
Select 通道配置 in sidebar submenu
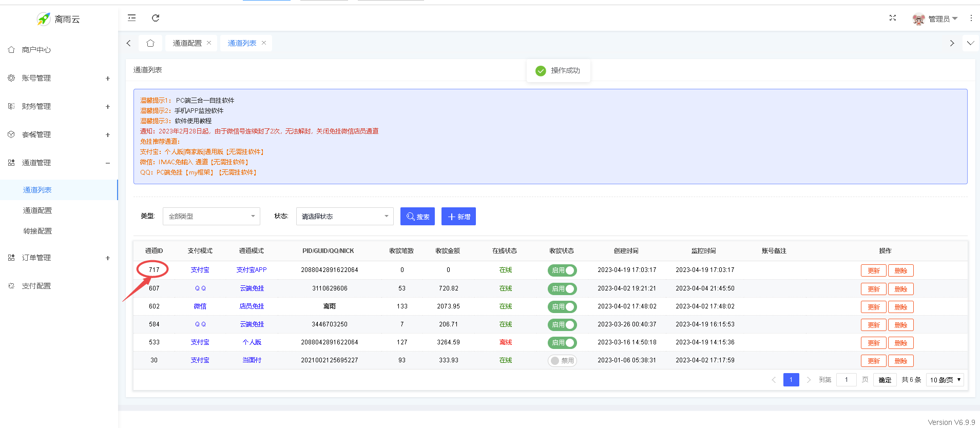[59, 210]
